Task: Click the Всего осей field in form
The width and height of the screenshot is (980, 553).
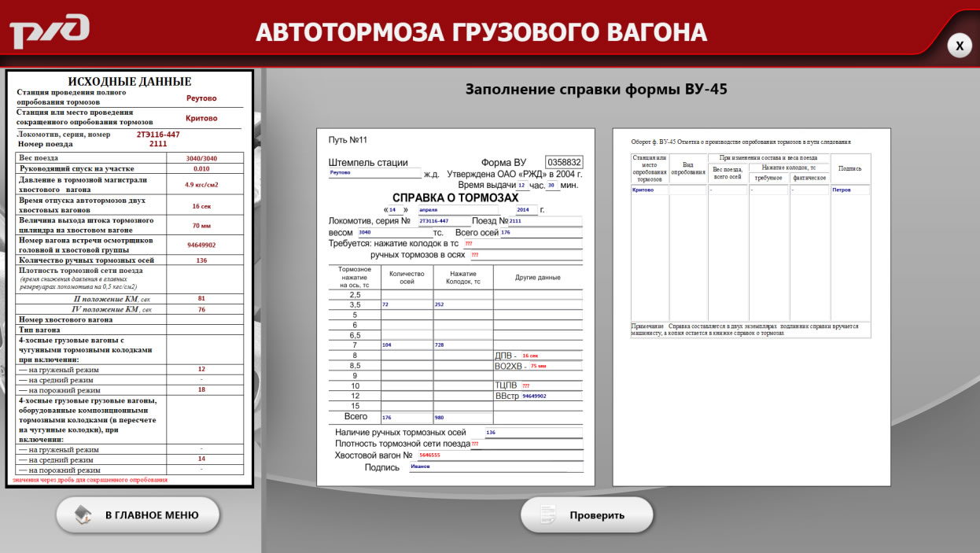Action: point(541,232)
